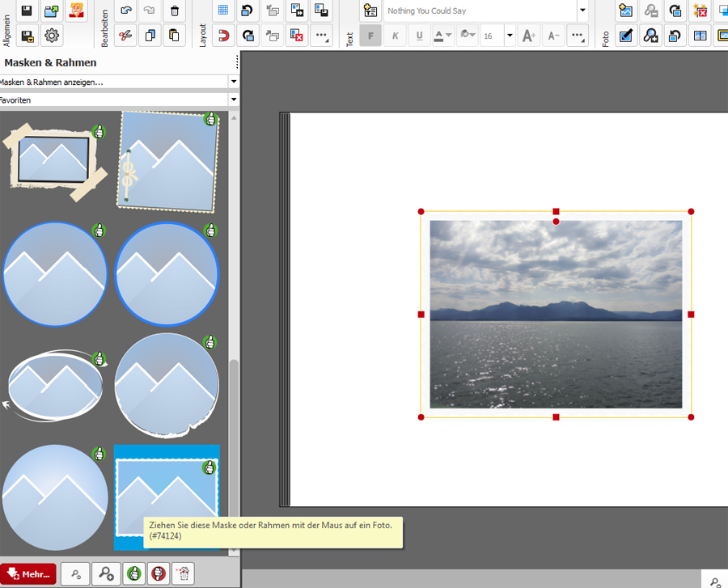Click the scissors cut icon
The image size is (728, 588).
pos(125,36)
